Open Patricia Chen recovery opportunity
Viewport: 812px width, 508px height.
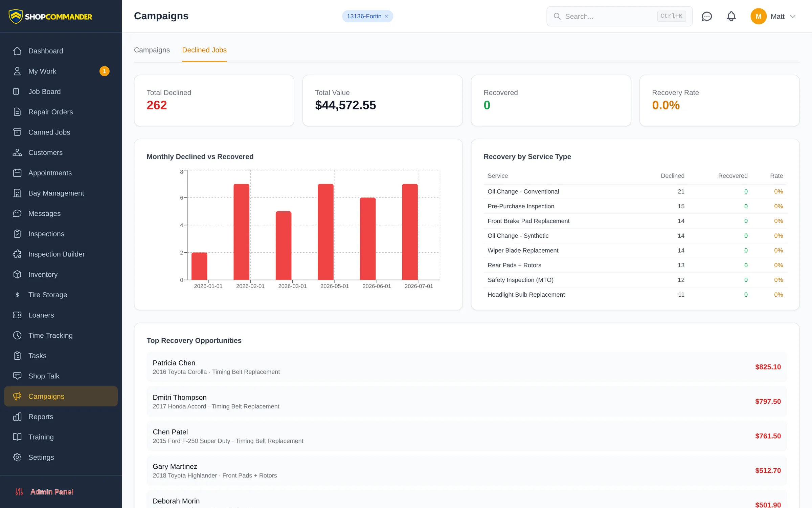[x=467, y=367]
